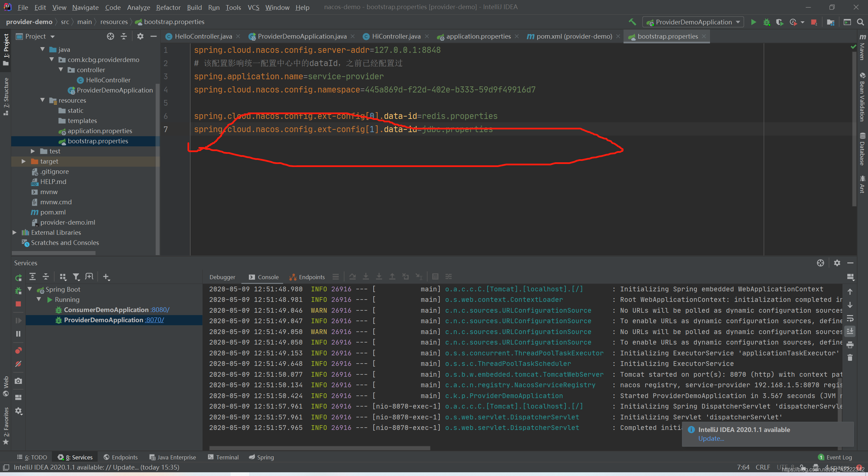
Task: Toggle the Database tool window
Action: tap(862, 149)
